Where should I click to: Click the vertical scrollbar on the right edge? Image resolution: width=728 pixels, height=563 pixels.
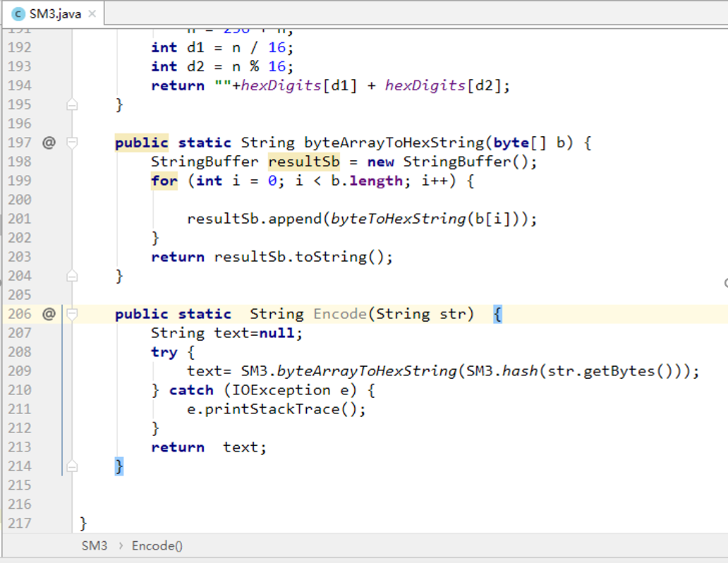coord(724,212)
